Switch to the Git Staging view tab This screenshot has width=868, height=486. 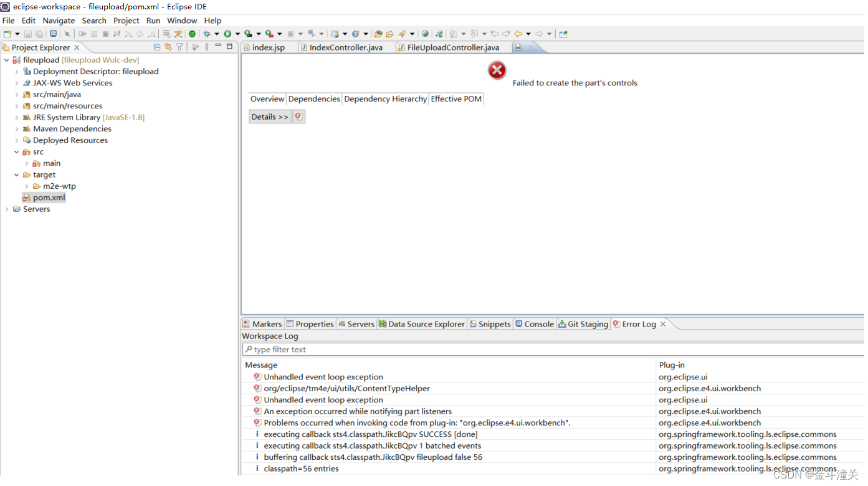(x=583, y=324)
